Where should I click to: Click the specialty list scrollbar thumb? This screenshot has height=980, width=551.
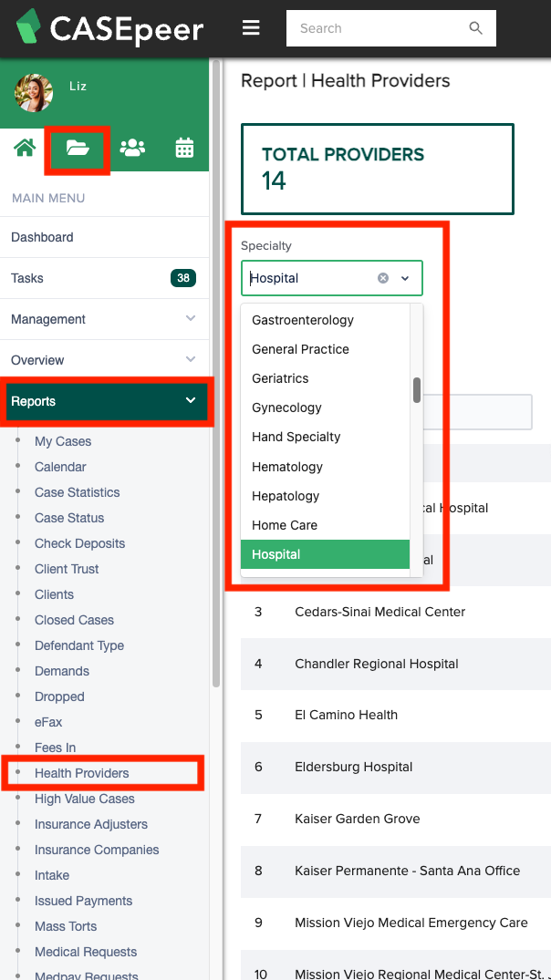click(417, 390)
